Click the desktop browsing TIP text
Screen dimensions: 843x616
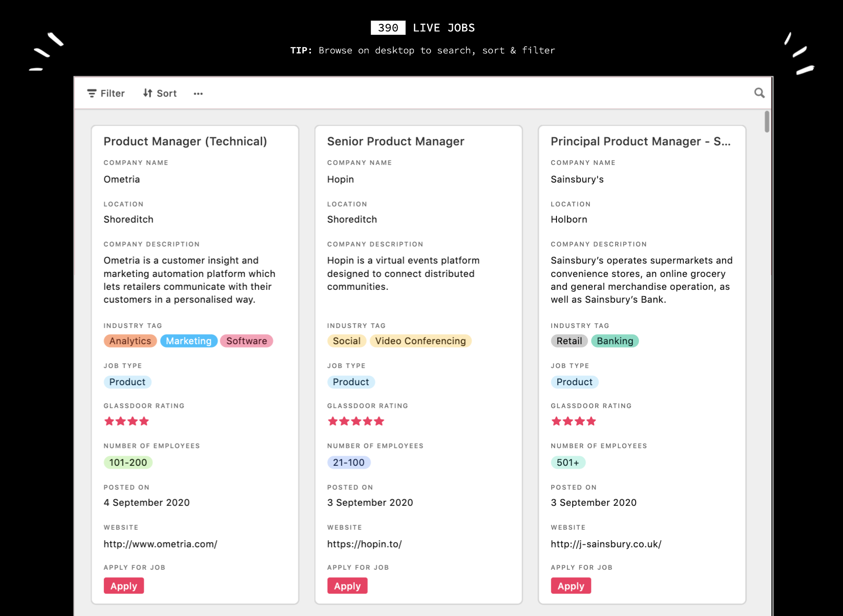tap(423, 50)
